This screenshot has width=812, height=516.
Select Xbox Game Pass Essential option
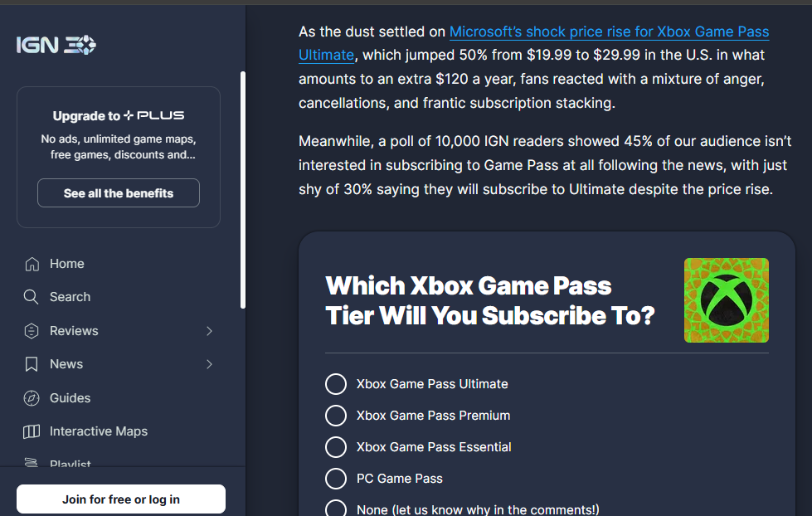click(335, 447)
